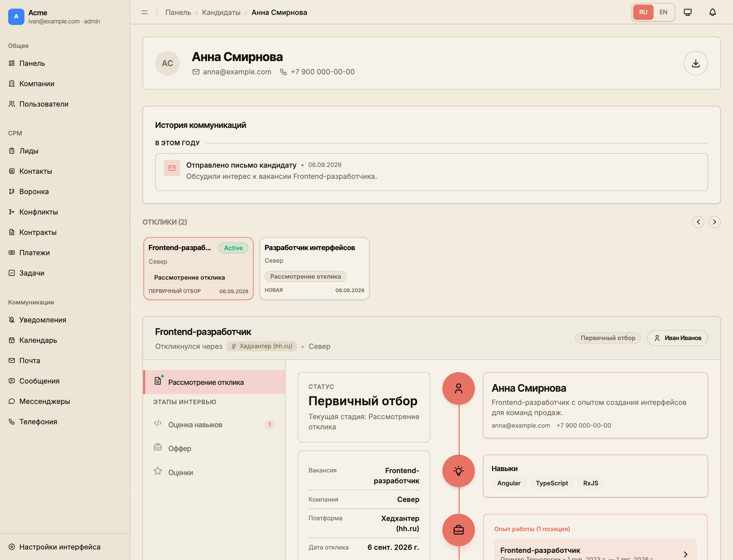Open Мессенджеры in the sidebar

point(65,402)
